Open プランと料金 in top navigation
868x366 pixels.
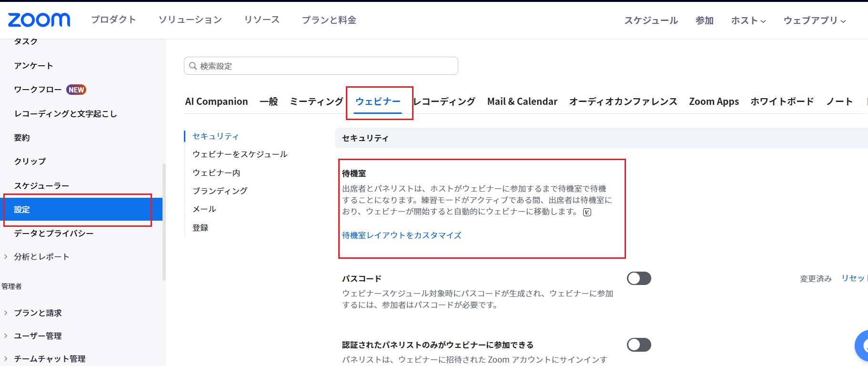[x=329, y=20]
